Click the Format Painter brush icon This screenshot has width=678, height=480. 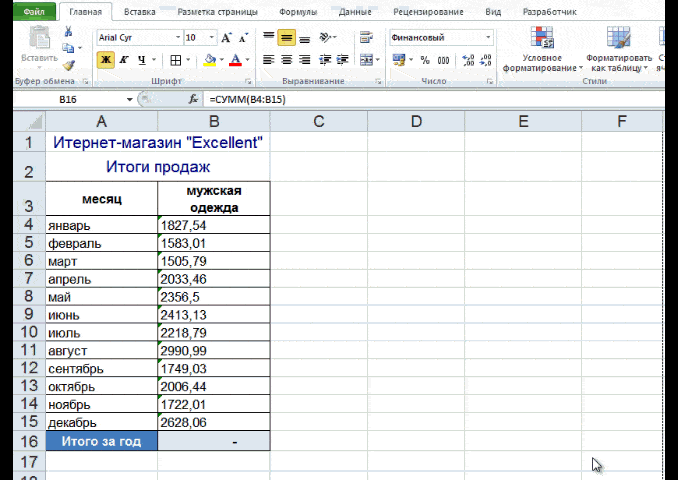coord(69,65)
